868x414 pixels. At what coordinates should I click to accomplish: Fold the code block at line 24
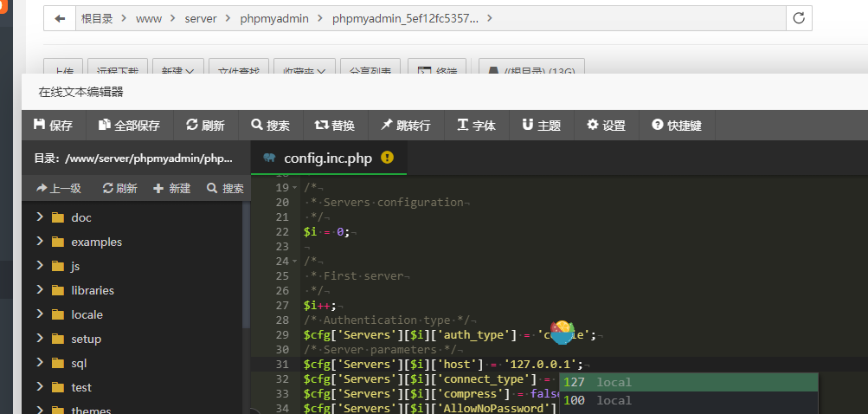pyautogui.click(x=295, y=261)
